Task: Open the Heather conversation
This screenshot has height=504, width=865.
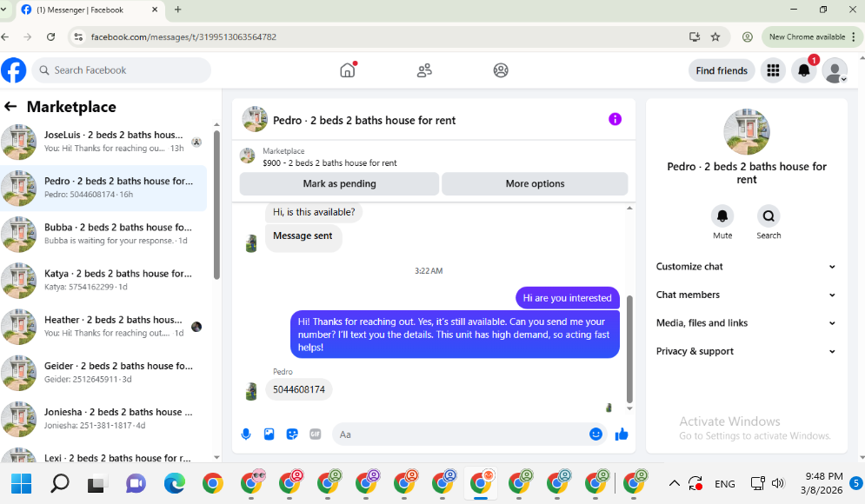Action: click(x=105, y=327)
